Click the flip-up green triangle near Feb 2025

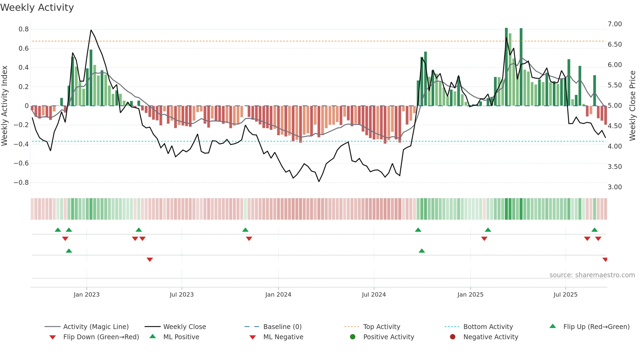(488, 230)
